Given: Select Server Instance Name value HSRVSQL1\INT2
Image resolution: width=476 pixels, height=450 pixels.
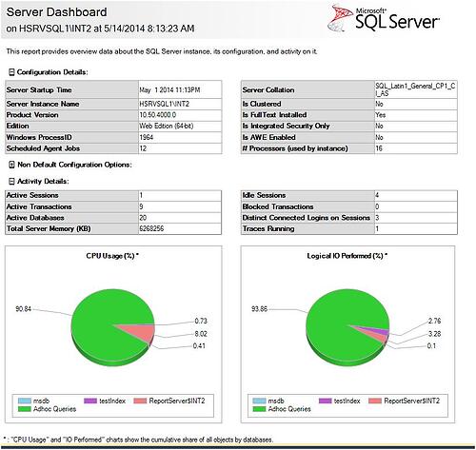Looking at the screenshot, I should [165, 104].
